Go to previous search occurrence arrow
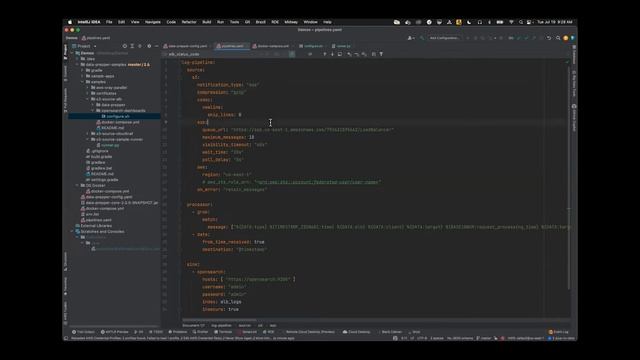640x360 pixels. 325,54
